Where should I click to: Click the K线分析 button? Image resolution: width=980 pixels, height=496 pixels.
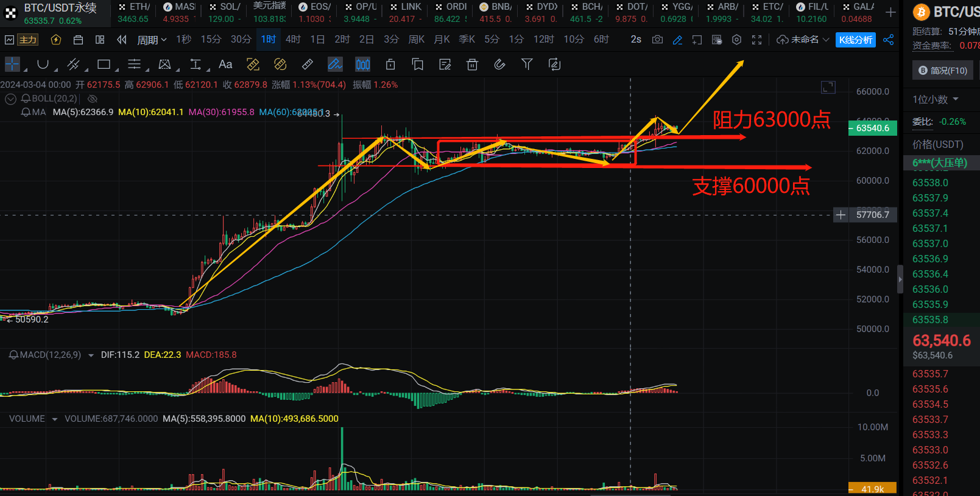coord(855,40)
